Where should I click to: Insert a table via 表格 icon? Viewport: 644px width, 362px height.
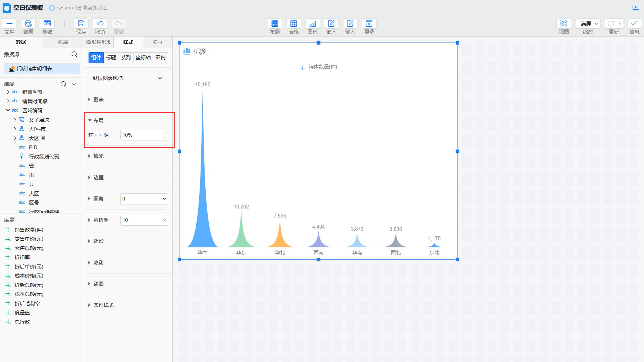pos(293,23)
